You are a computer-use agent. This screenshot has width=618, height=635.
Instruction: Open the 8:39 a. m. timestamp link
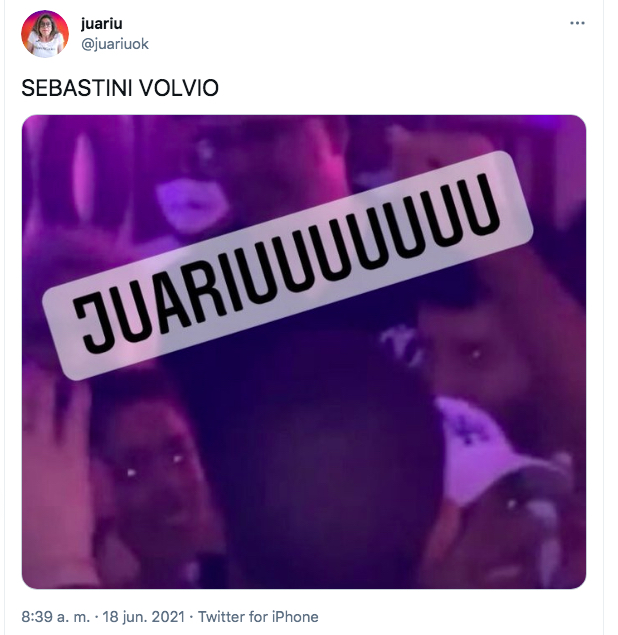55,617
